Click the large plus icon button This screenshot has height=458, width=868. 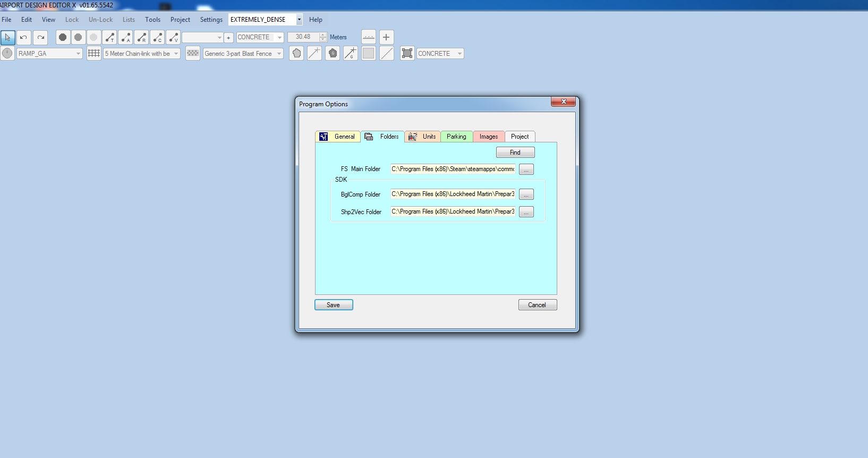(x=386, y=37)
